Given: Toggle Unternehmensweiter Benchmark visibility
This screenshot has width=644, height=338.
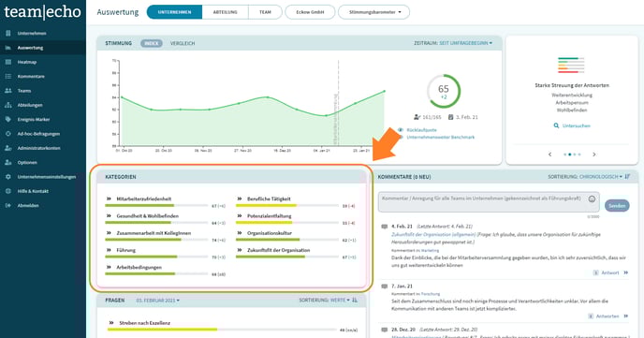Looking at the screenshot, I should tap(401, 138).
